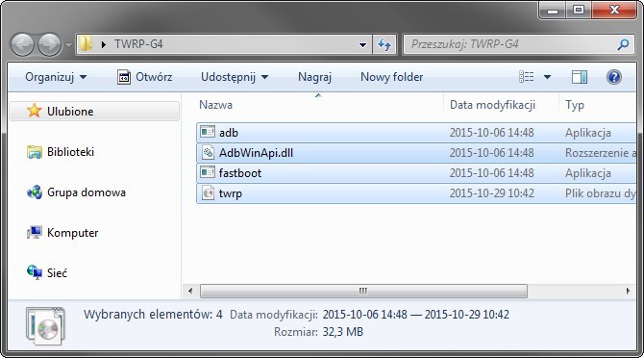Click the Nagraj toolbar button
Image resolution: width=644 pixels, height=358 pixels.
pos(314,77)
